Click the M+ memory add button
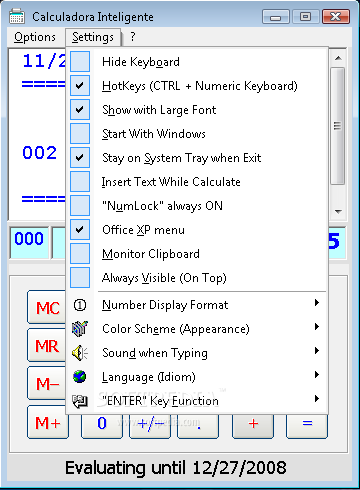Screen dimensions: 360x490 pyautogui.click(x=48, y=423)
